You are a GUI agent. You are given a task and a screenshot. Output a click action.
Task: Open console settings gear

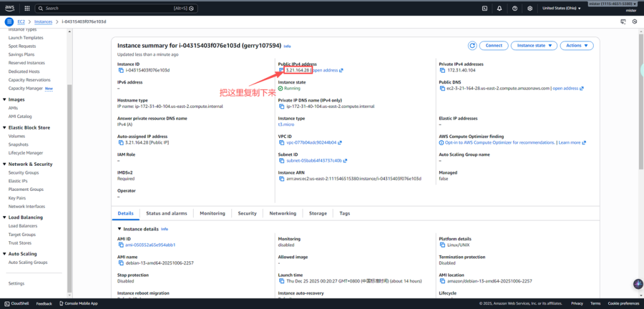pos(530,8)
